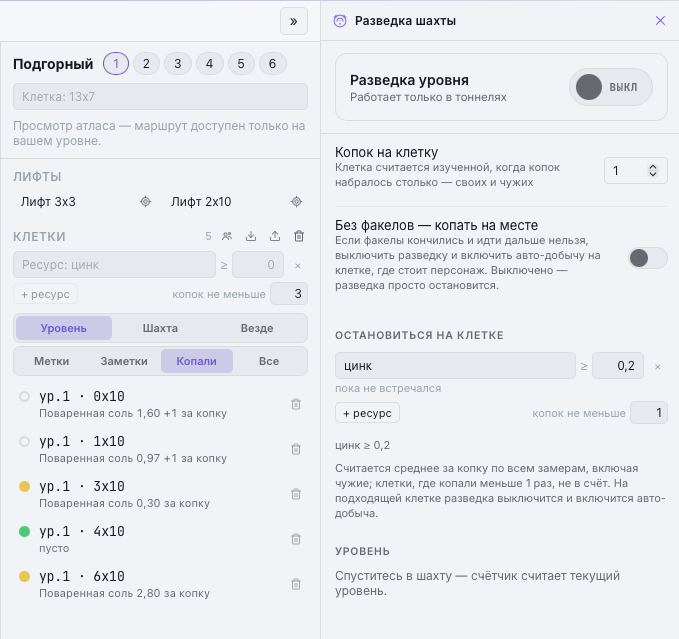The height and width of the screenshot is (639, 679).
Task: Click the yellow marker dot of 6x10
Action: 25,577
